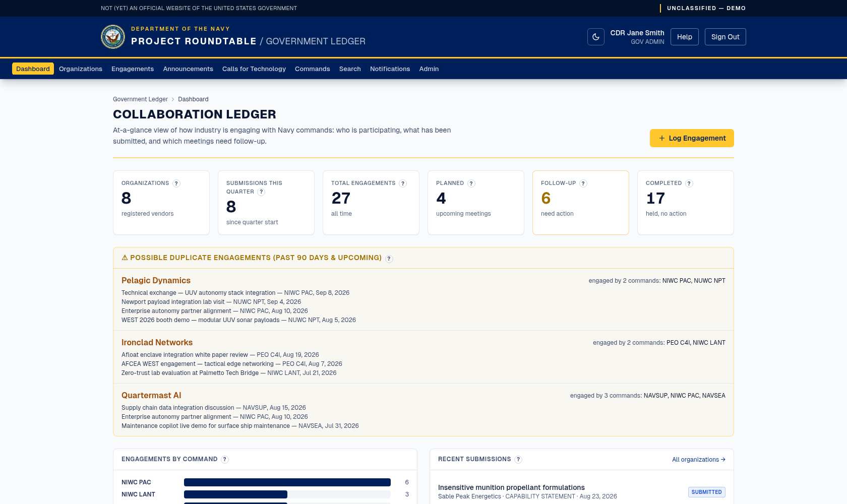
Task: Toggle dark mode with the moon icon
Action: pos(596,37)
